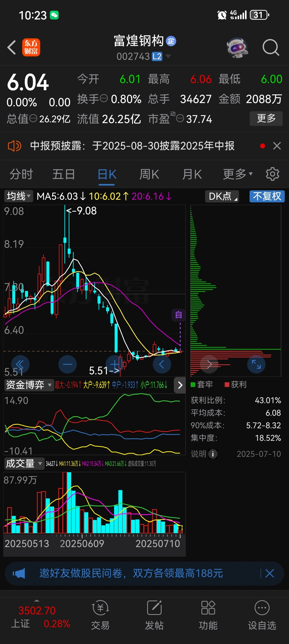This screenshot has height=644, width=289.
Task: Tap the volume bar chart
Action: click(x=94, y=503)
